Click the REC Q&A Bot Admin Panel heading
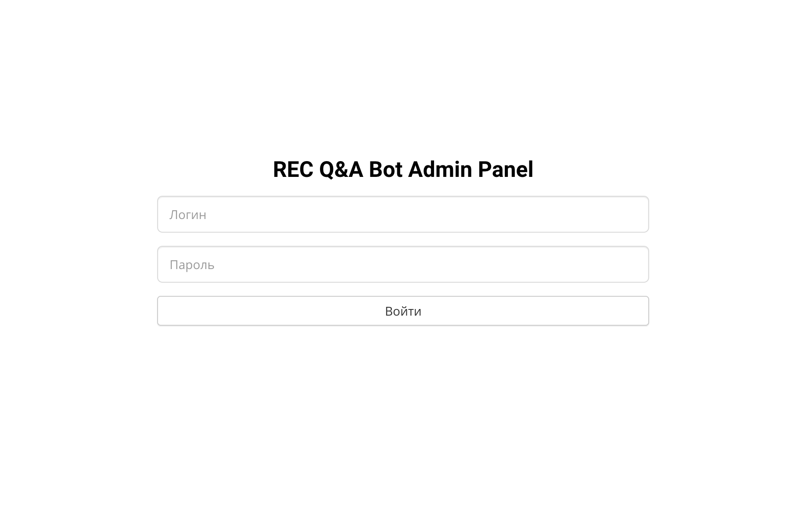Viewport: 812px width, 532px height. coord(403,169)
